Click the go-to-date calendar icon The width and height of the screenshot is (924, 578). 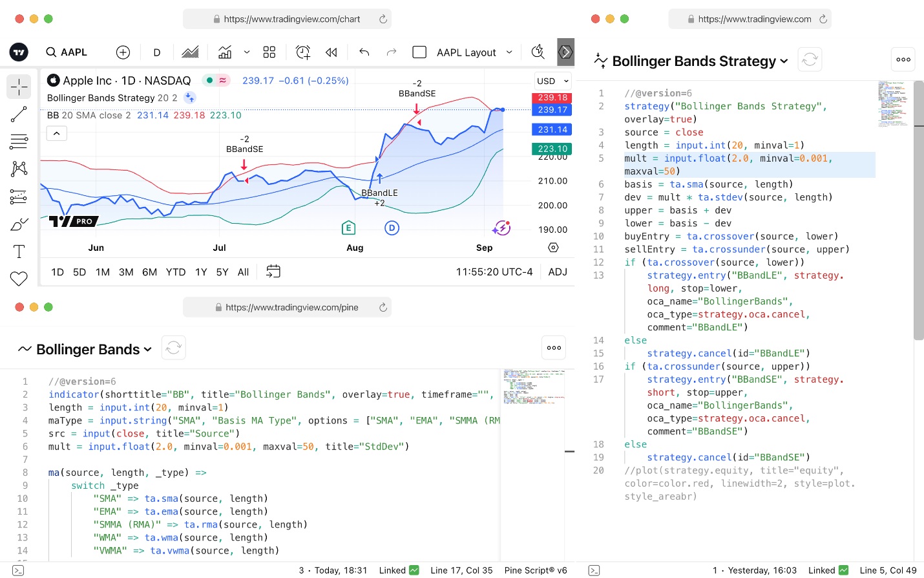[x=273, y=272]
